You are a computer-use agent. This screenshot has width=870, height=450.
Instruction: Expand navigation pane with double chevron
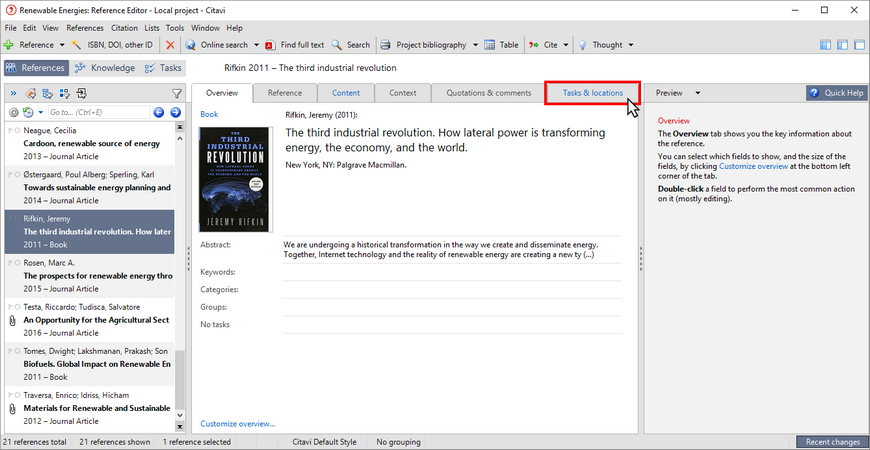(x=14, y=93)
